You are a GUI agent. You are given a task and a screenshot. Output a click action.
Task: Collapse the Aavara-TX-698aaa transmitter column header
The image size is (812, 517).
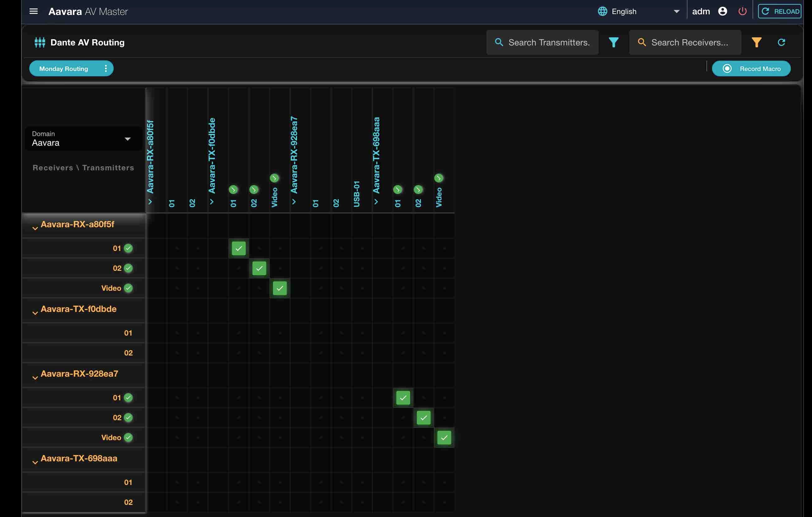point(376,202)
